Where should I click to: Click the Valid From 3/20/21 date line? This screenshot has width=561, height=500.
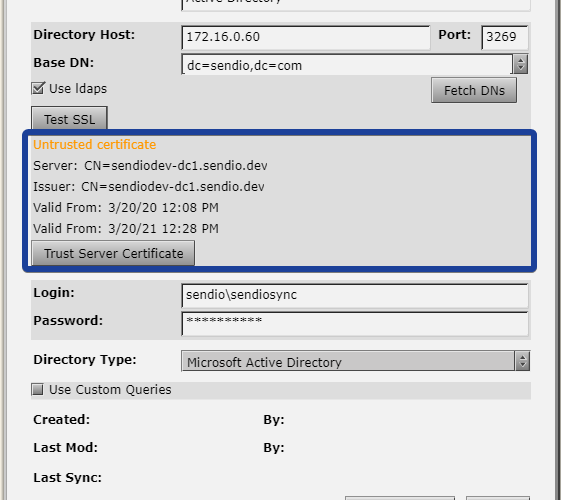coord(126,229)
